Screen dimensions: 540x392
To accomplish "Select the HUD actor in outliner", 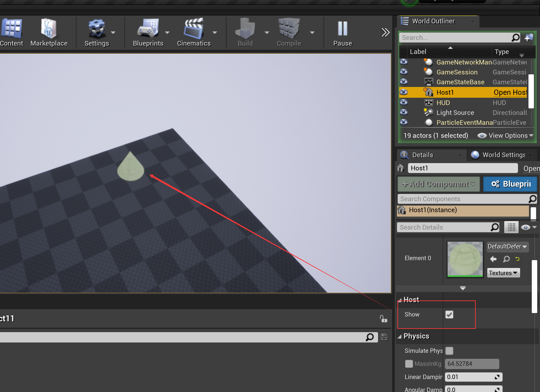I will click(x=443, y=103).
